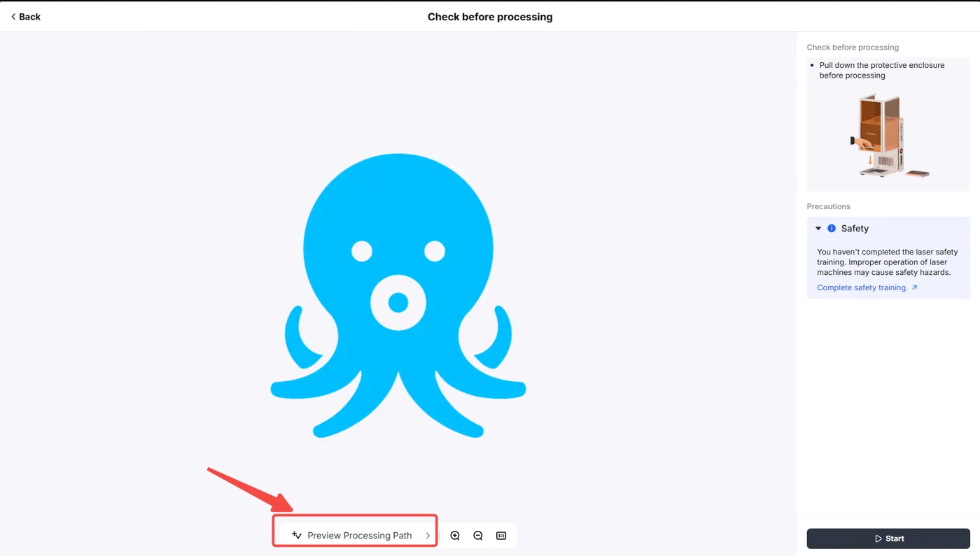Click the zoom in magnifier icon
The width and height of the screenshot is (980, 556).
455,536
